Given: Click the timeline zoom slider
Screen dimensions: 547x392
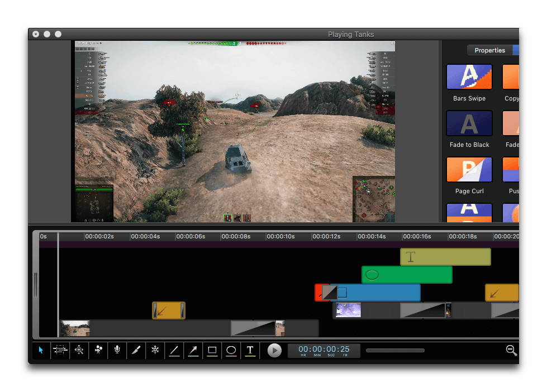Looking at the screenshot, I should coord(395,351).
